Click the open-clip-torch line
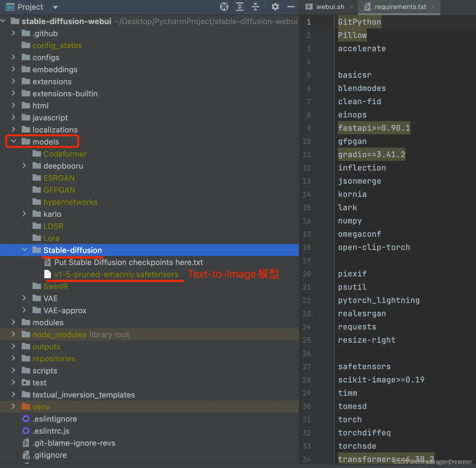The image size is (476, 468). tap(374, 247)
